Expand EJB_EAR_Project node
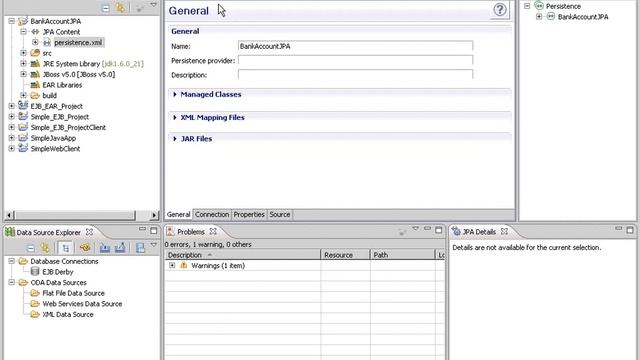Viewport: 640px width, 360px height. coord(11,106)
